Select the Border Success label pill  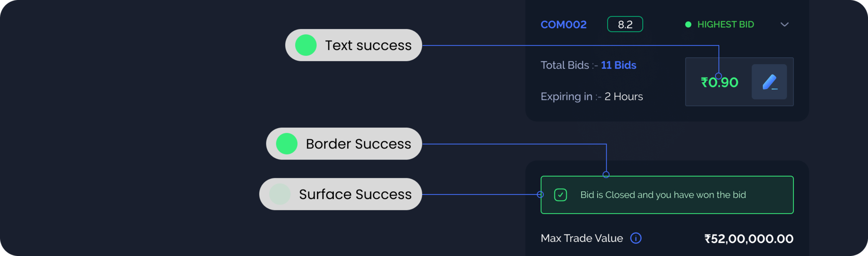344,144
